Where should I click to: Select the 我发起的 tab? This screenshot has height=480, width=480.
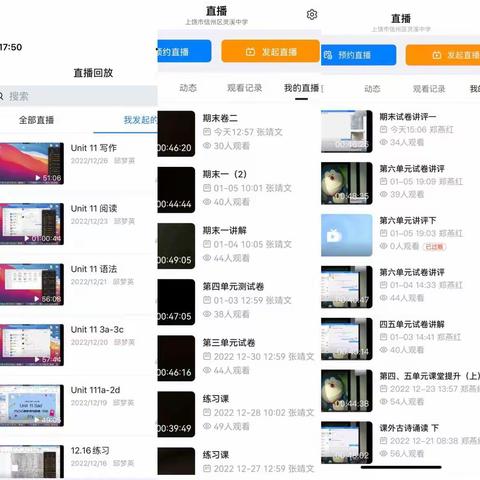(x=140, y=120)
